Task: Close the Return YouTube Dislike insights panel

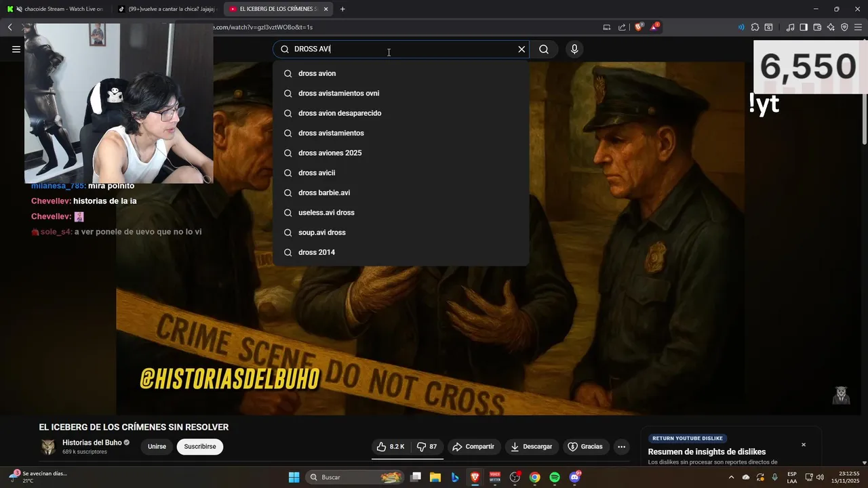Action: 804,445
